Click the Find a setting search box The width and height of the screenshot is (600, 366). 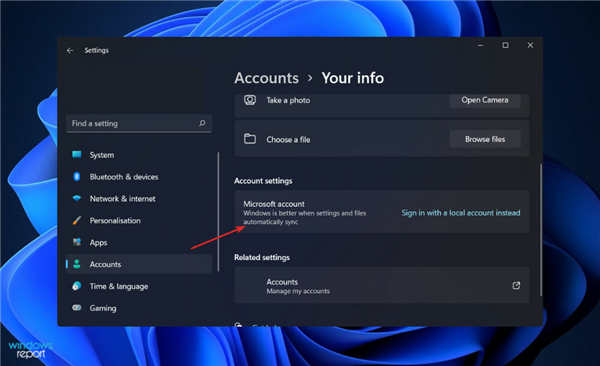[139, 123]
